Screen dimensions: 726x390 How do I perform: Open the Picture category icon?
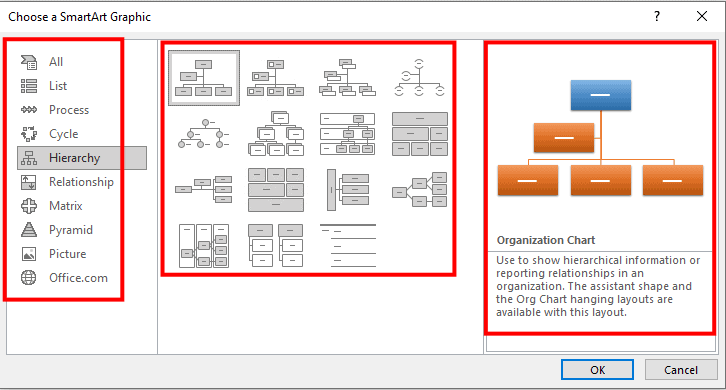29,254
